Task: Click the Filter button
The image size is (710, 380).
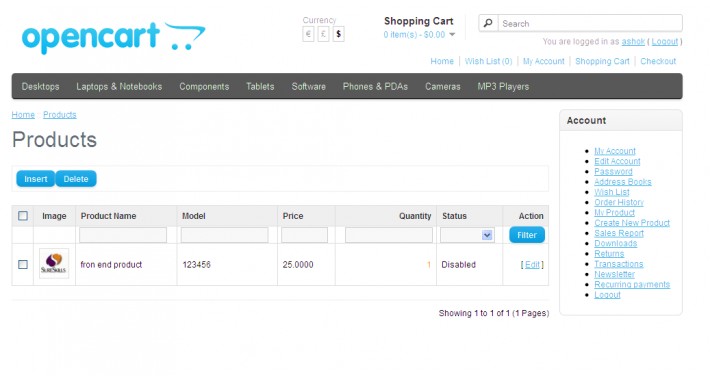Action: pos(527,235)
